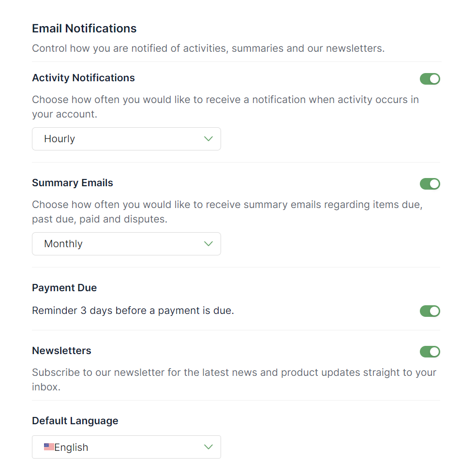Screen dimensions: 475x476
Task: Open the English language dropdown
Action: click(126, 447)
